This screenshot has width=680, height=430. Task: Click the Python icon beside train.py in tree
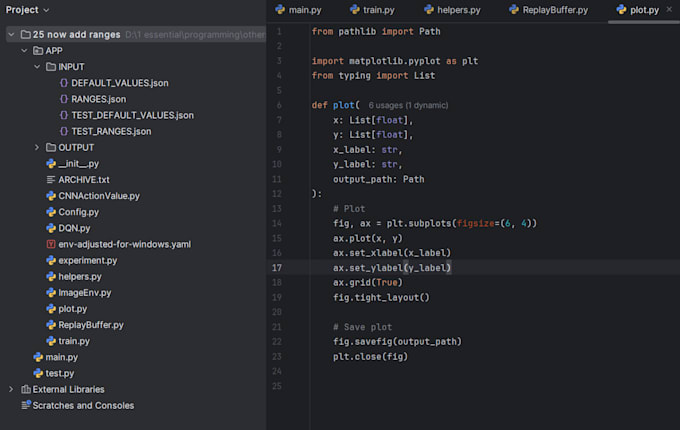[51, 341]
